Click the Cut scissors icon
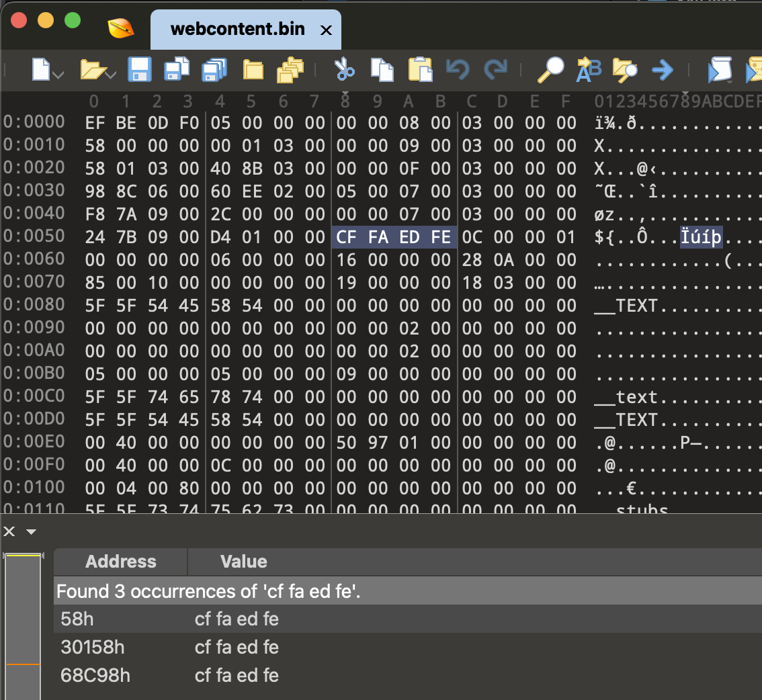 [x=345, y=69]
